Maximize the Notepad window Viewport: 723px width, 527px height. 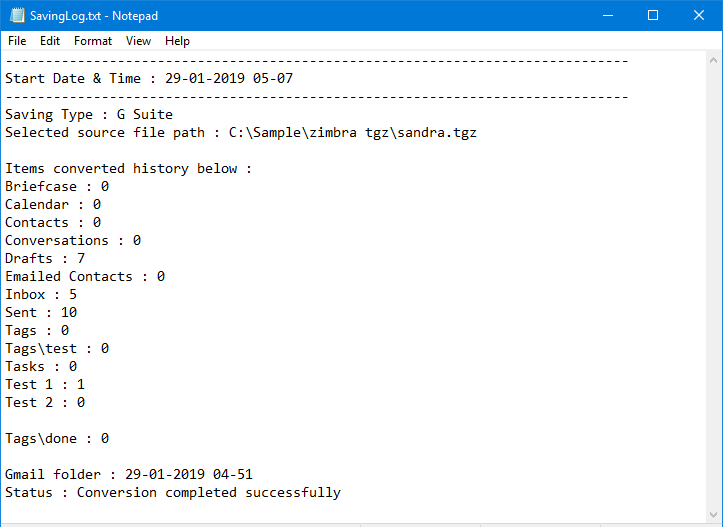click(x=653, y=15)
